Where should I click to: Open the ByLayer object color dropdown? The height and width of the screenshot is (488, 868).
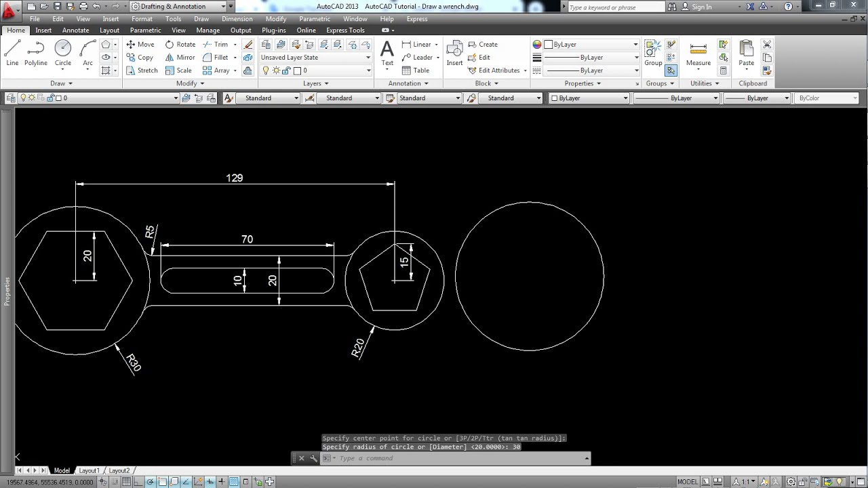[591, 44]
